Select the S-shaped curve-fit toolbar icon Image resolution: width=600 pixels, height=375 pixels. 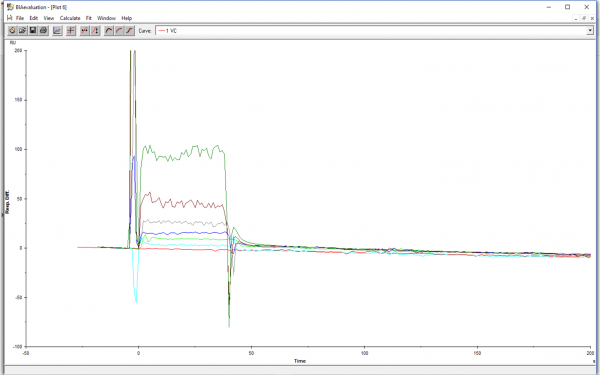[129, 30]
